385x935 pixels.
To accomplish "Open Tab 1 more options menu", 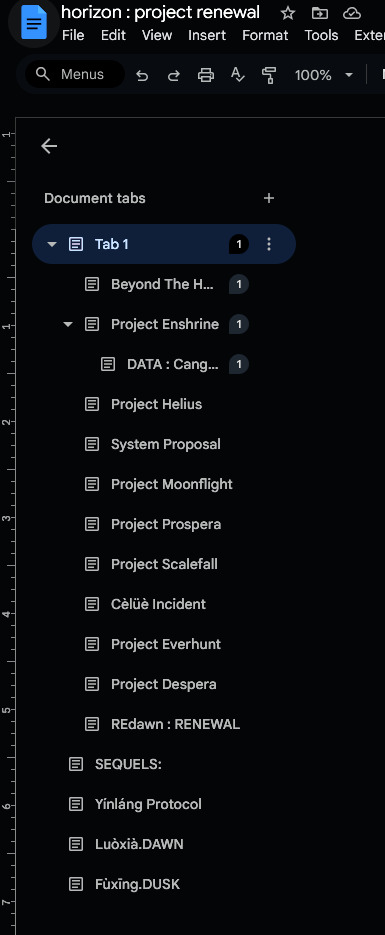I will click(269, 244).
